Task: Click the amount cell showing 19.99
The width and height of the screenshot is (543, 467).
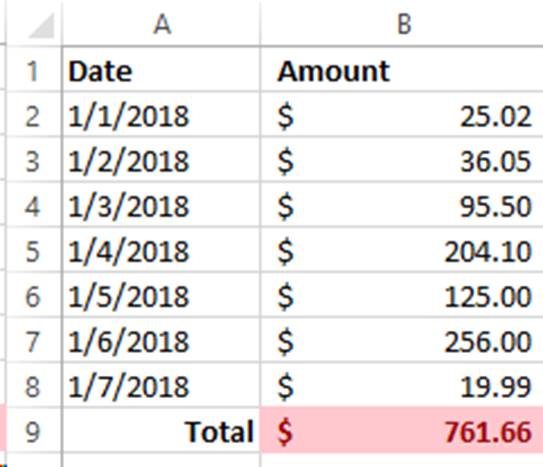Action: [402, 385]
